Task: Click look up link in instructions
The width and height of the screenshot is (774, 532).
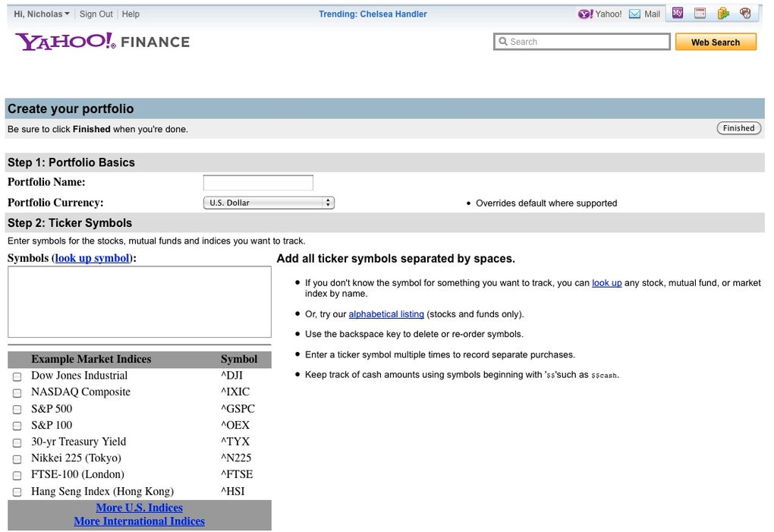Action: click(x=606, y=283)
